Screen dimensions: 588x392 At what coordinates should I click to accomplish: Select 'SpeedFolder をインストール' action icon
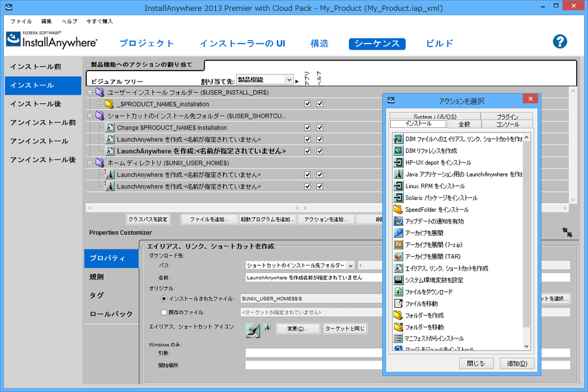pos(398,209)
